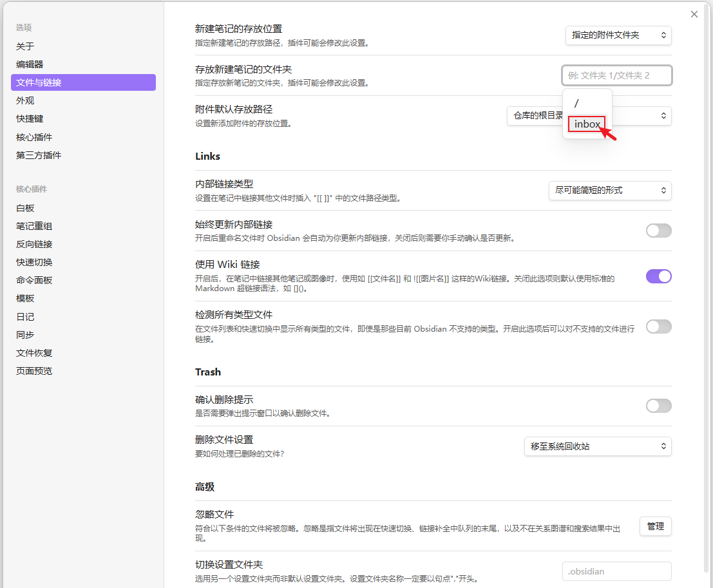Screen dimensions: 713x588
Task: Select inbox folder suggestion
Action: (x=587, y=124)
